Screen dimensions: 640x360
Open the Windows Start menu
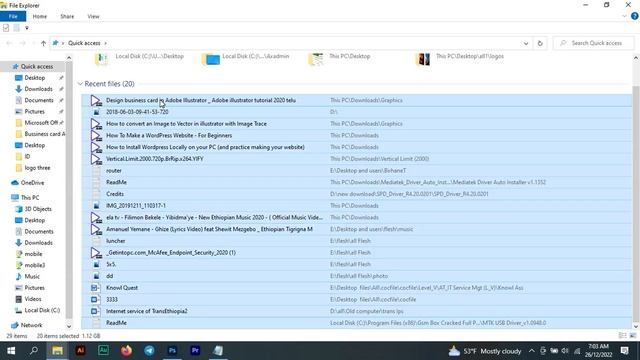coord(11,351)
